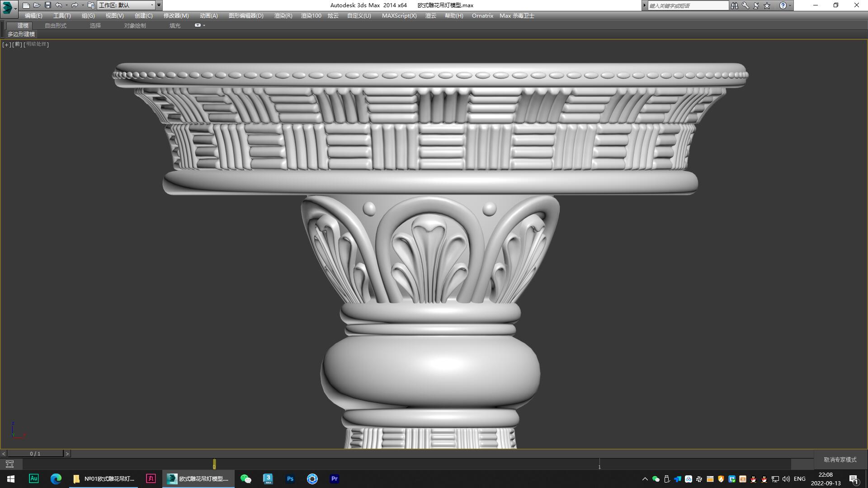Click the star favorites icon in the title bar
The width and height of the screenshot is (868, 488).
coord(766,5)
